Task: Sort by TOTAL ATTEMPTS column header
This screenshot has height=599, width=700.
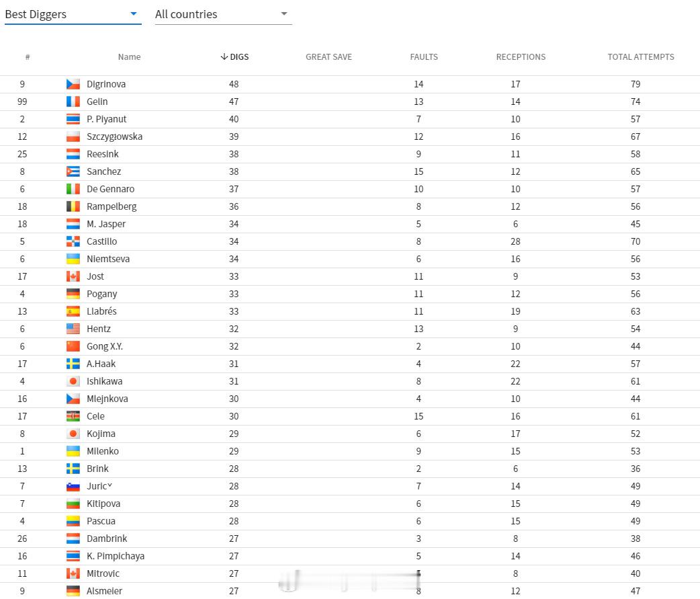Action: pyautogui.click(x=641, y=56)
